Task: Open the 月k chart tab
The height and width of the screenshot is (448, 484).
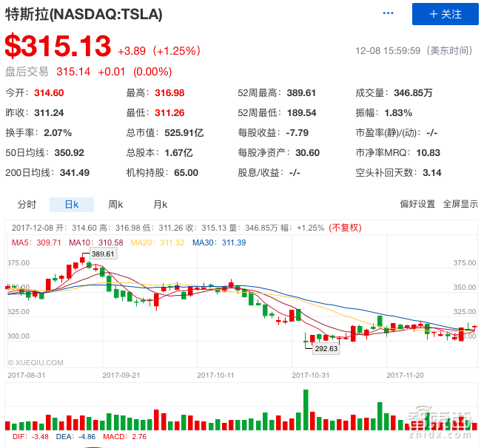Action: coord(160,205)
